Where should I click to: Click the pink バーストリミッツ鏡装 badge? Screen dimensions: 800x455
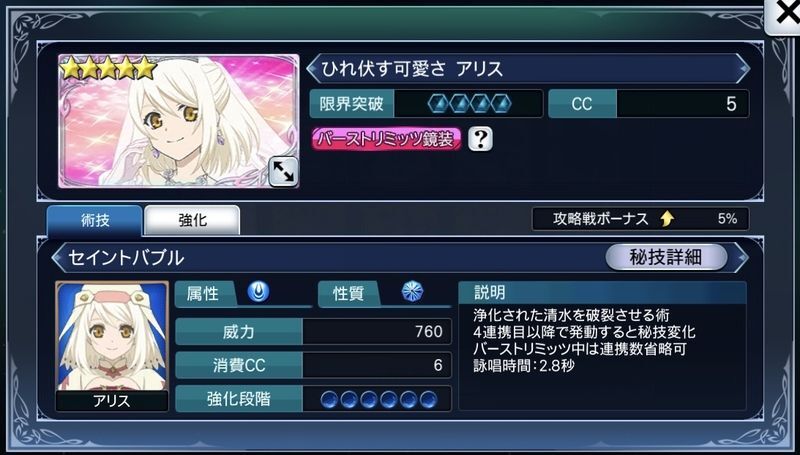(x=386, y=139)
